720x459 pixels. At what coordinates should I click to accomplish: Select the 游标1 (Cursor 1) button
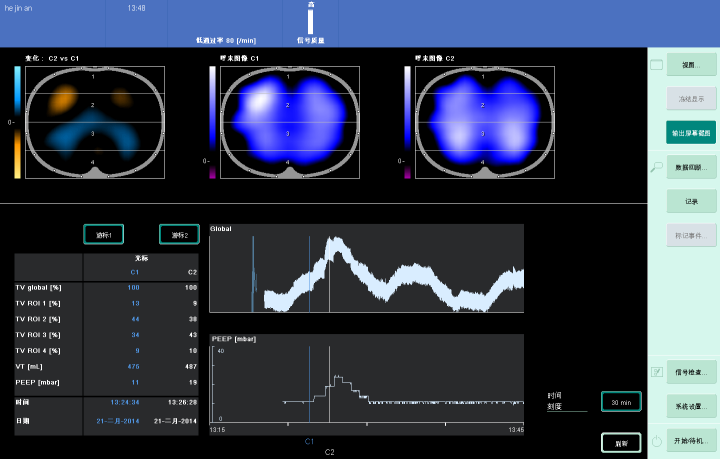coord(104,235)
